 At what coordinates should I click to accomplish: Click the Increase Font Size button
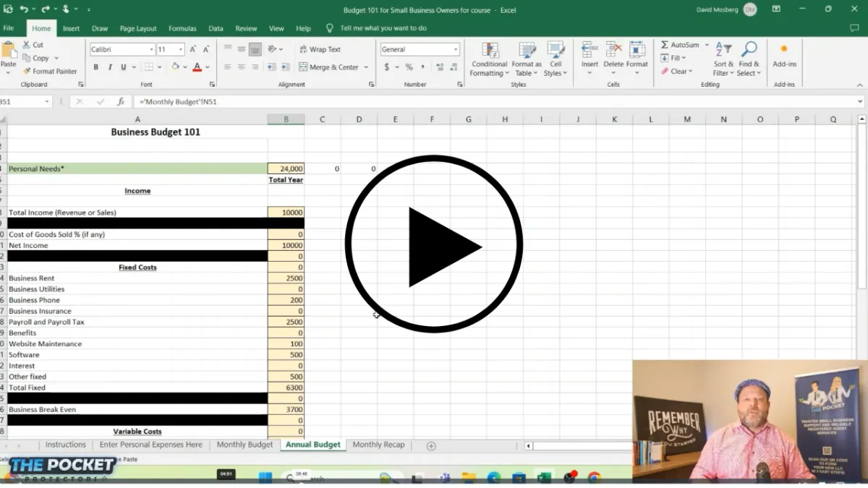(x=195, y=49)
